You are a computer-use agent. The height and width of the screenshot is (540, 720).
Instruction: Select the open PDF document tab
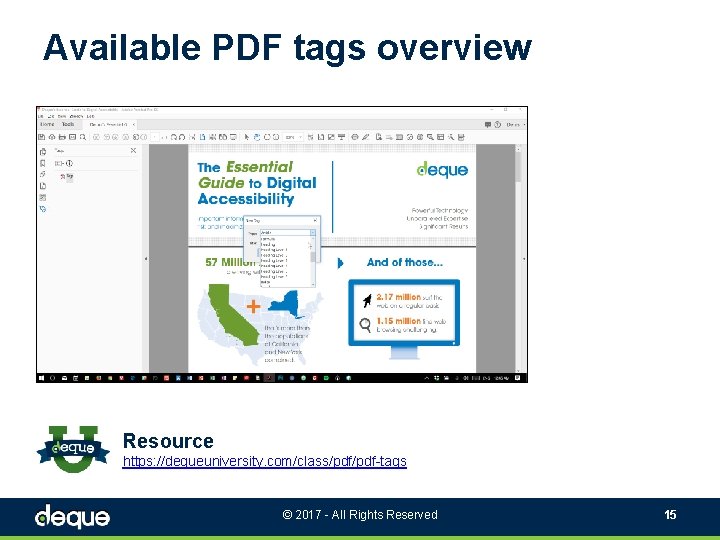[108, 124]
